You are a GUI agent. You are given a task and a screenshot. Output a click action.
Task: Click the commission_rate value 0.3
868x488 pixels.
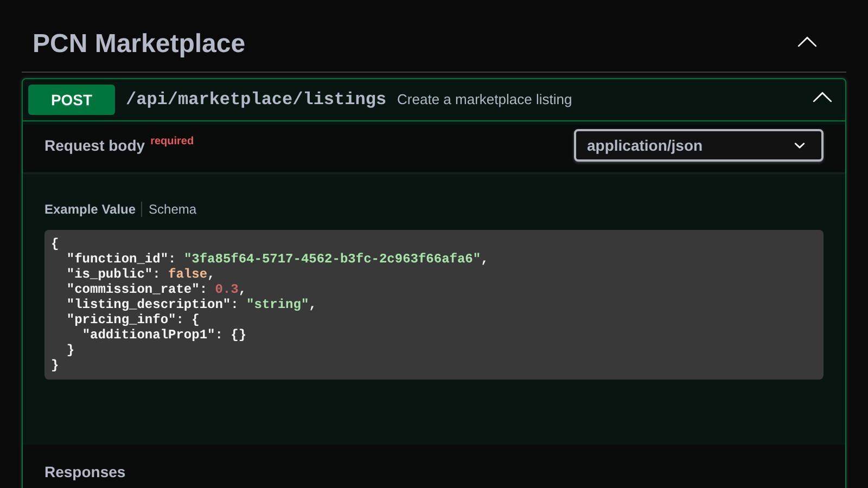[x=227, y=289]
